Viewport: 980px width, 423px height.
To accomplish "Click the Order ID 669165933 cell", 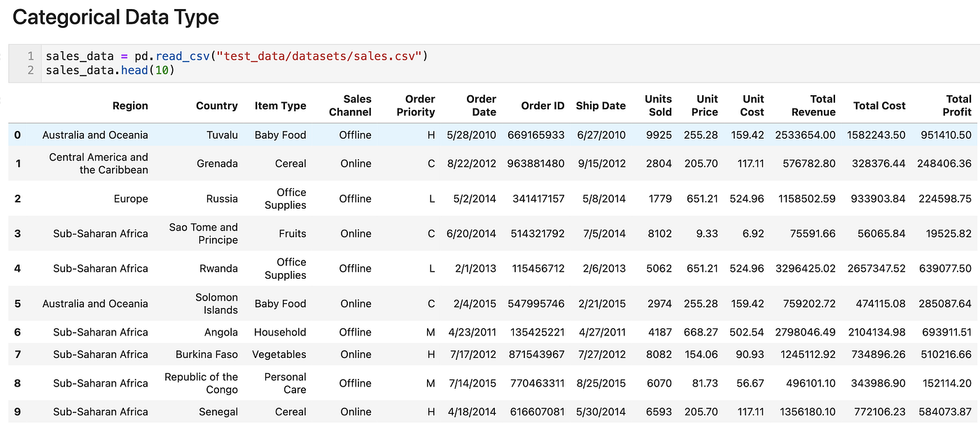I will point(536,134).
